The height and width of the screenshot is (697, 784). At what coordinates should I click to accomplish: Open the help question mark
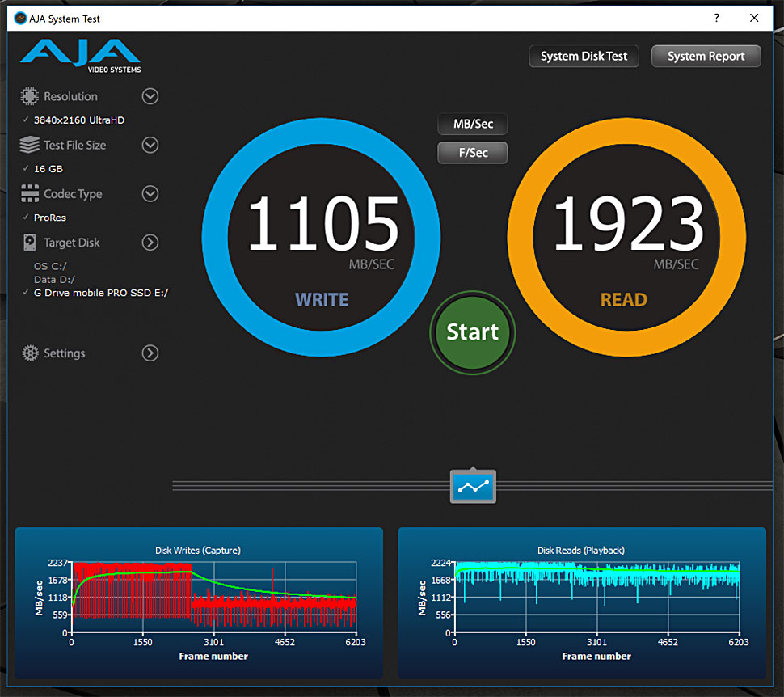pyautogui.click(x=716, y=18)
